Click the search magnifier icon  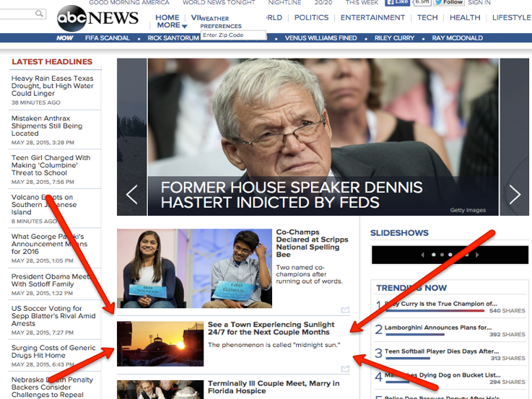(40, 14)
